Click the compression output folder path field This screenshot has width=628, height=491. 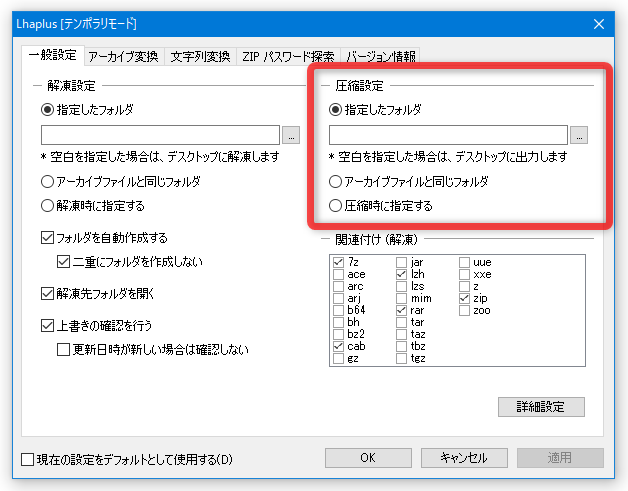tap(448, 135)
